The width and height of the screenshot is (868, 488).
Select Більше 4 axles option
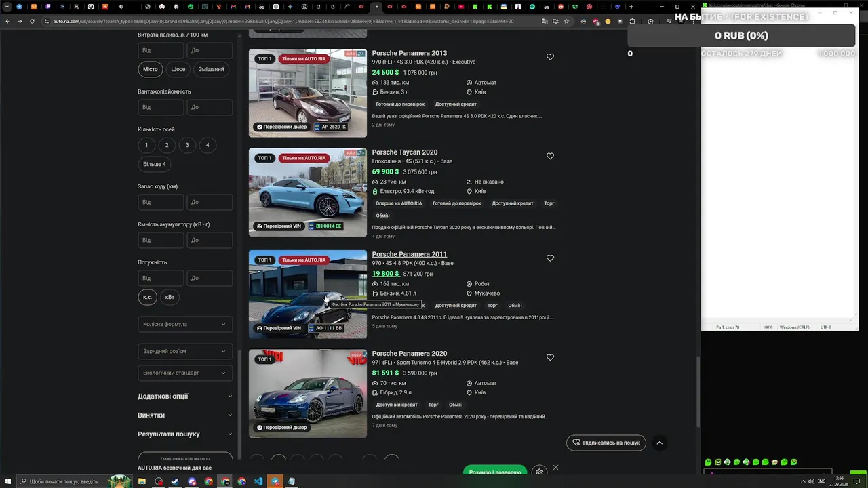pos(155,164)
